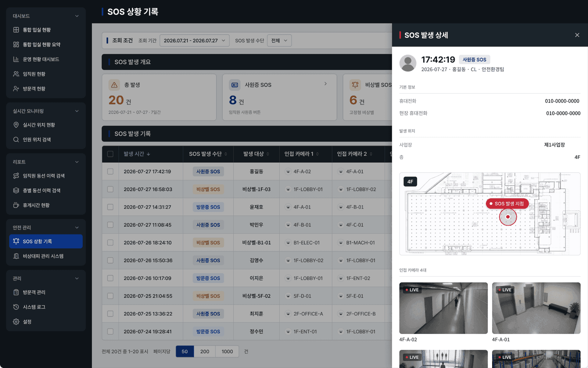Open 임직원 동선 이력 검색 icon
The image size is (588, 368).
16,176
